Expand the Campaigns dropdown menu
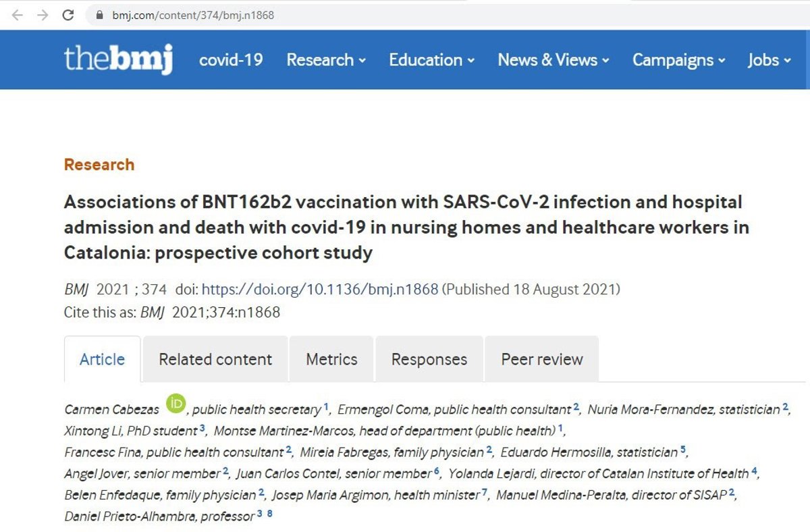This screenshot has height=532, width=810. click(x=678, y=60)
